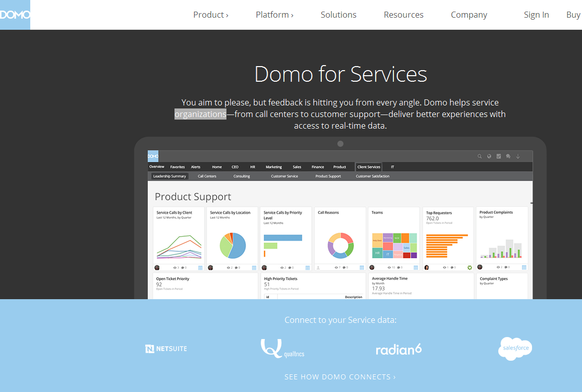Viewport: 582px width, 392px height.
Task: Click the Domo logo in the top-left corner
Action: coord(15,15)
